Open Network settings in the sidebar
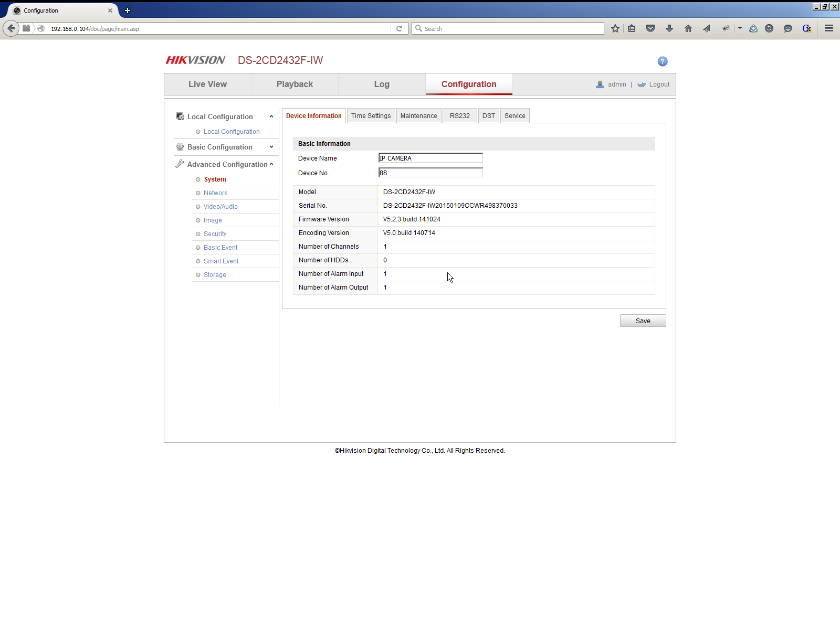The width and height of the screenshot is (840, 617). (216, 193)
